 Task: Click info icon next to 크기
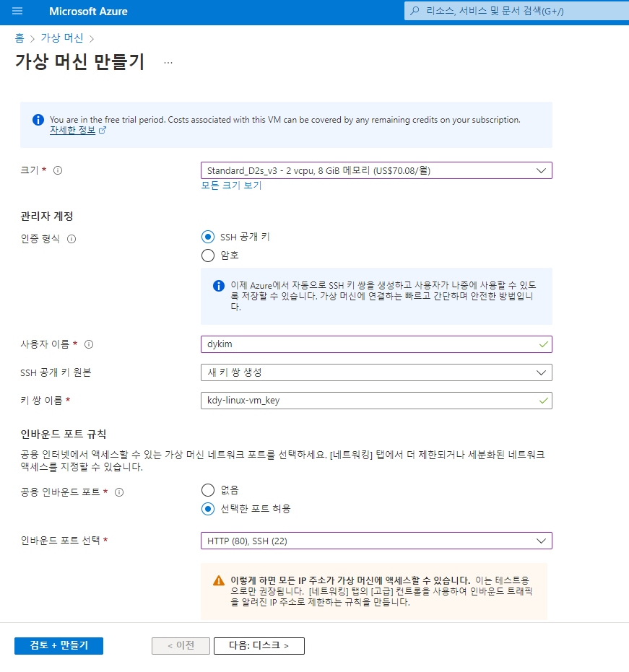(x=58, y=170)
